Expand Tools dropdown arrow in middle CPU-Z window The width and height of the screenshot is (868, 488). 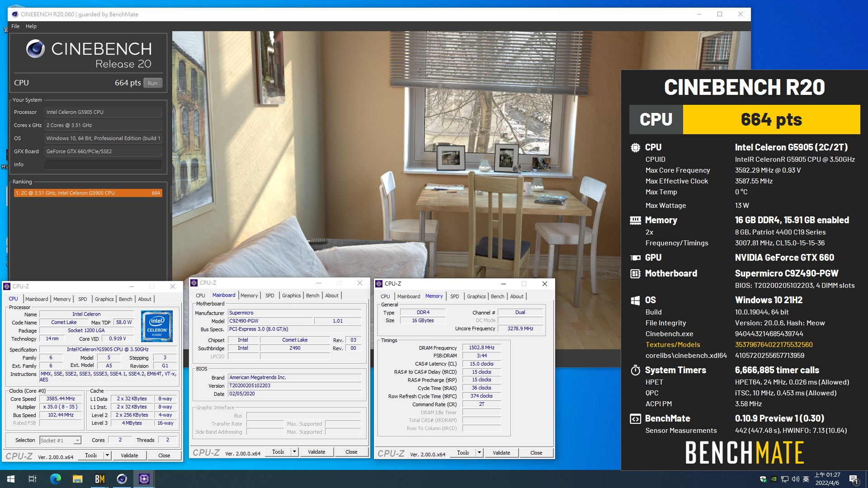294,452
